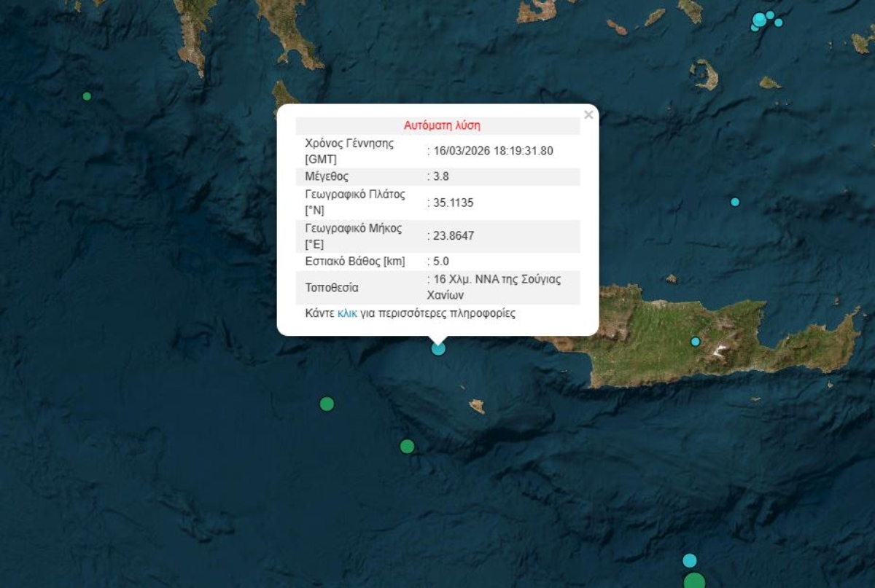Click the lone cyan marker in sea north of Crete
The image size is (875, 588).
point(735,202)
